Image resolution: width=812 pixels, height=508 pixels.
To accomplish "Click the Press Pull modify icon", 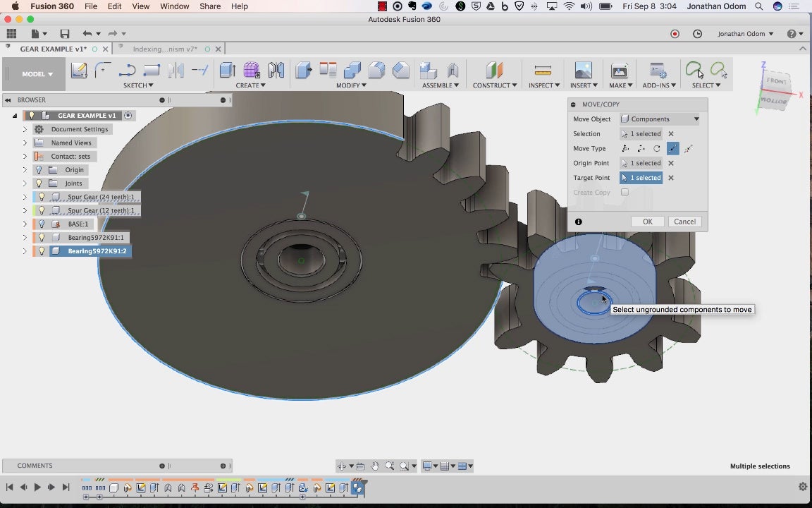I will [x=304, y=70].
